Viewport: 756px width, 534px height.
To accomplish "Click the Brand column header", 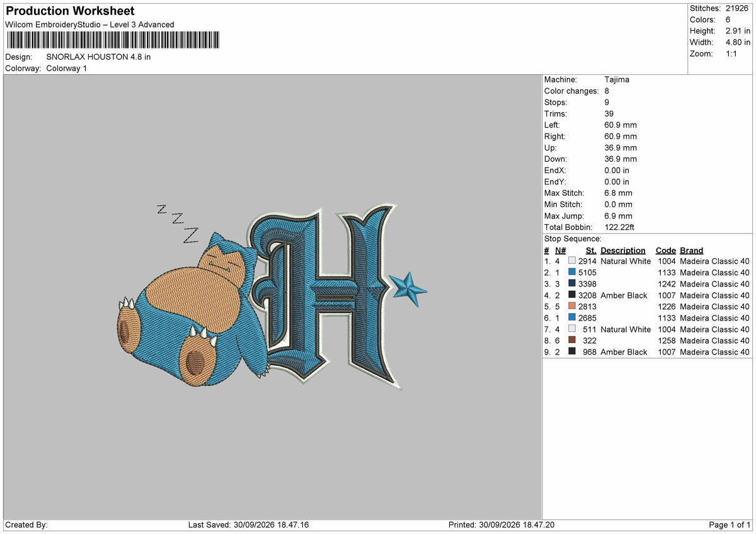I will click(691, 250).
